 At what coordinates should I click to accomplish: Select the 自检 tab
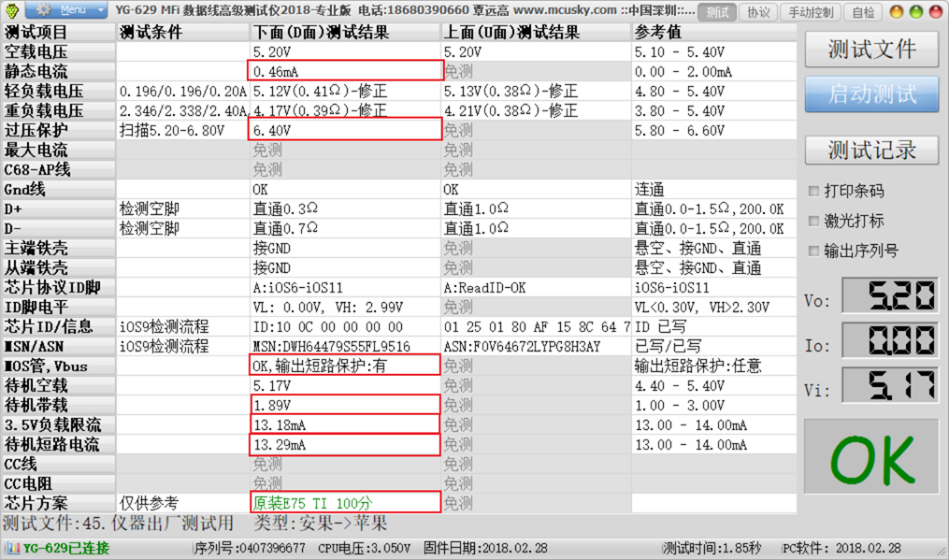(x=861, y=12)
